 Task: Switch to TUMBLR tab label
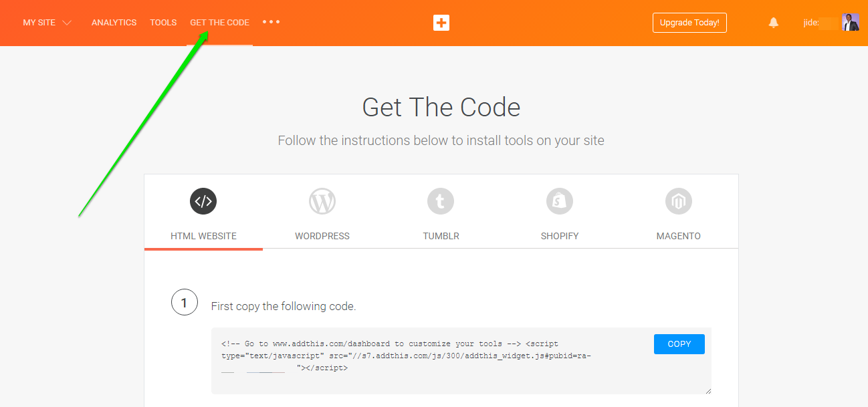[441, 236]
